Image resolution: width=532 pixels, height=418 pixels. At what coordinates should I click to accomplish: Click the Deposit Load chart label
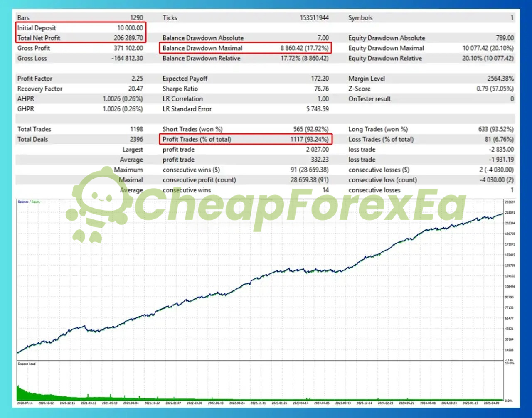click(27, 364)
